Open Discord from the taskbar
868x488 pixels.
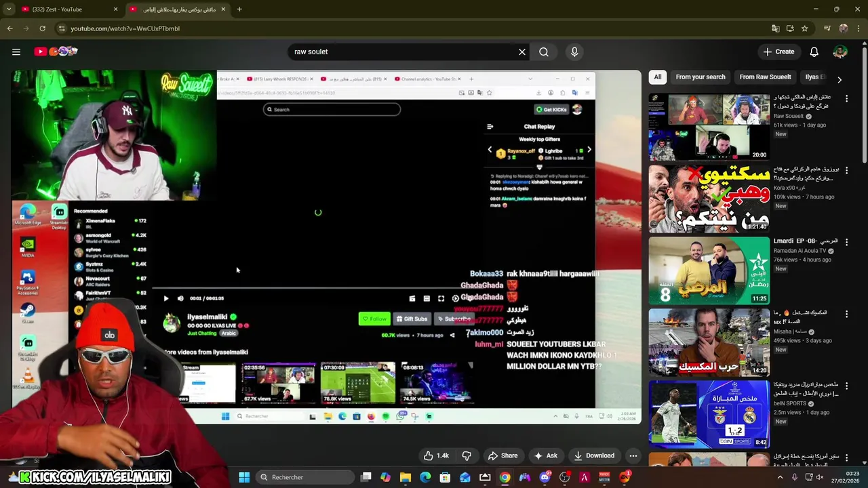pos(545,477)
